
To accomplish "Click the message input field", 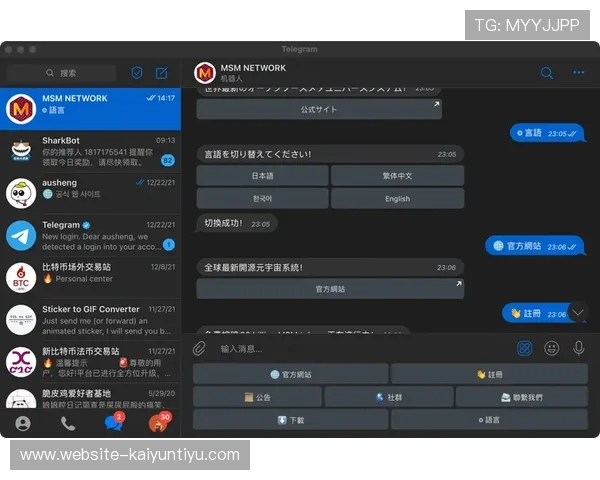I will (x=364, y=349).
